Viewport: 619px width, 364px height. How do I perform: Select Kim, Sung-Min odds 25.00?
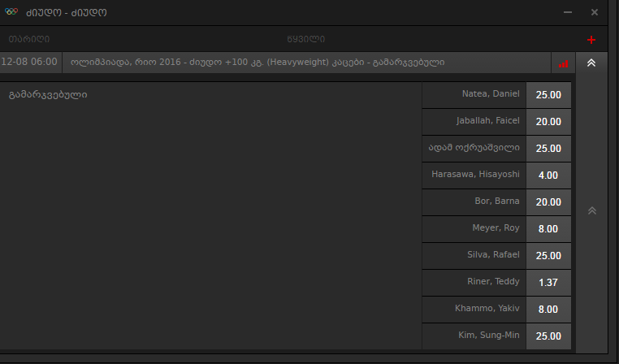click(548, 336)
